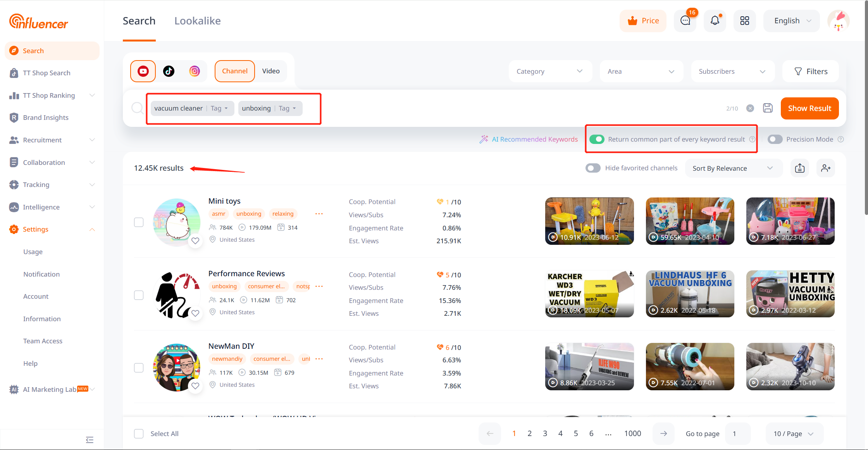The height and width of the screenshot is (450, 868).
Task: Favorite the Mini toys channel heart
Action: [195, 241]
